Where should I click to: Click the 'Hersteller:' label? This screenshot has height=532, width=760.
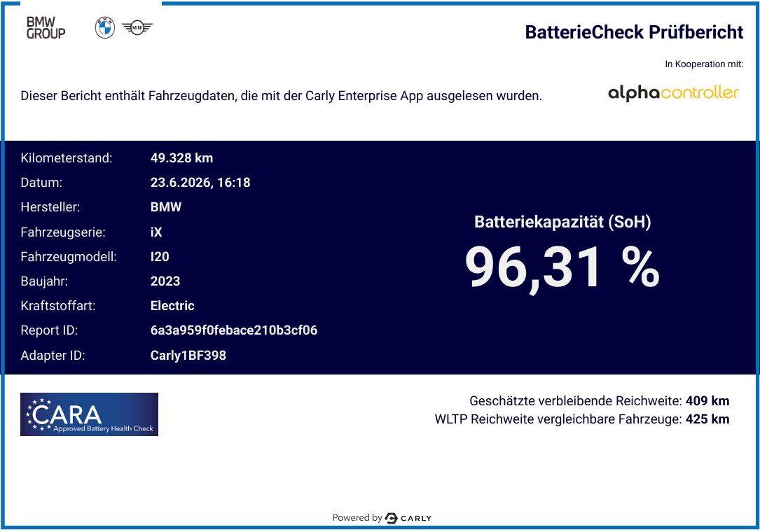pyautogui.click(x=50, y=207)
